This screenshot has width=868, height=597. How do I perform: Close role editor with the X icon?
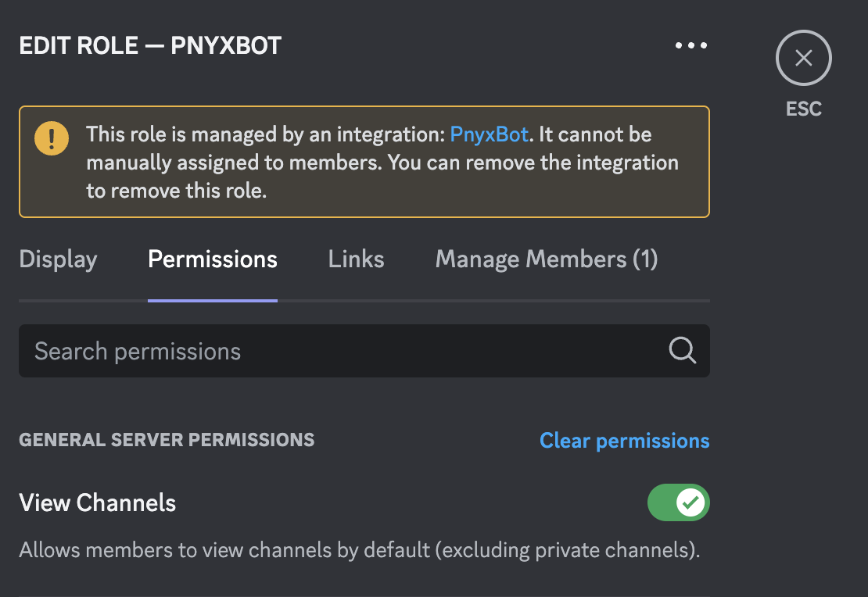(803, 58)
